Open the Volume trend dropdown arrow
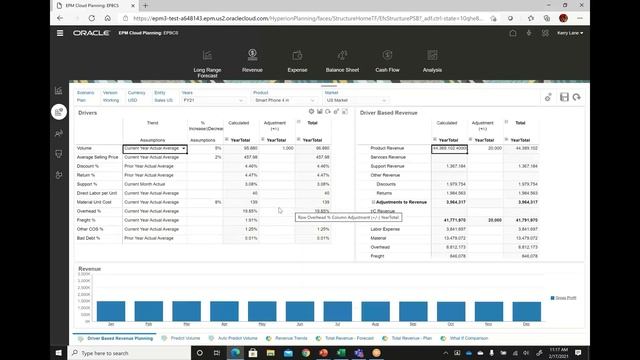 pyautogui.click(x=184, y=149)
